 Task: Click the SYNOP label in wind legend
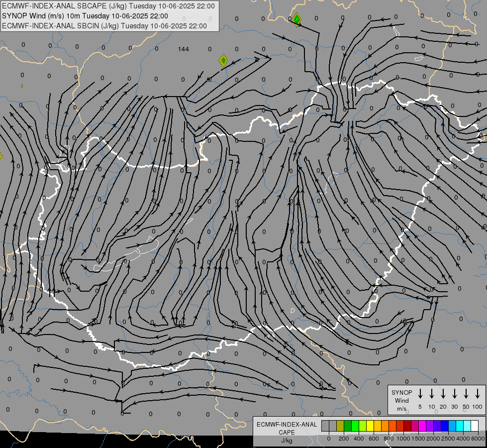pyautogui.click(x=401, y=392)
